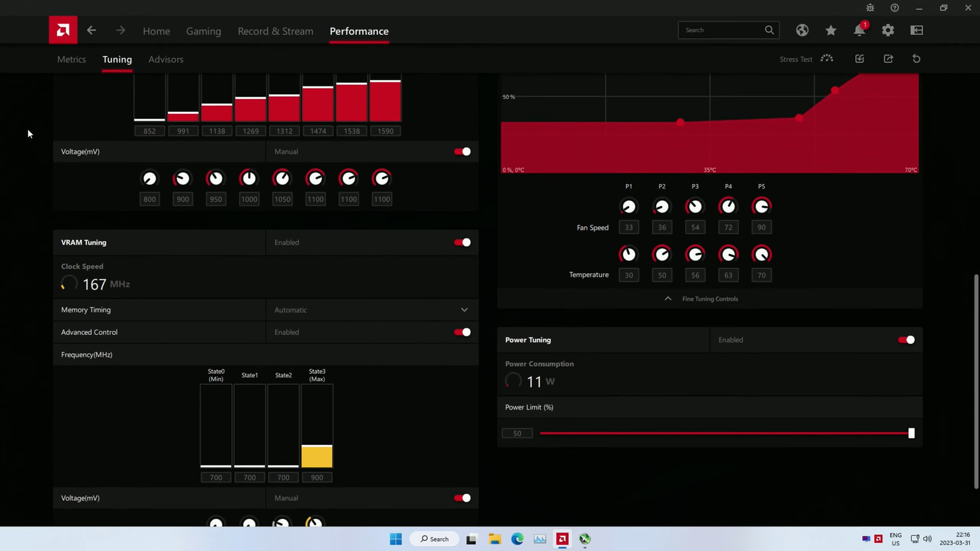Run the Stress Test icon

point(827,59)
